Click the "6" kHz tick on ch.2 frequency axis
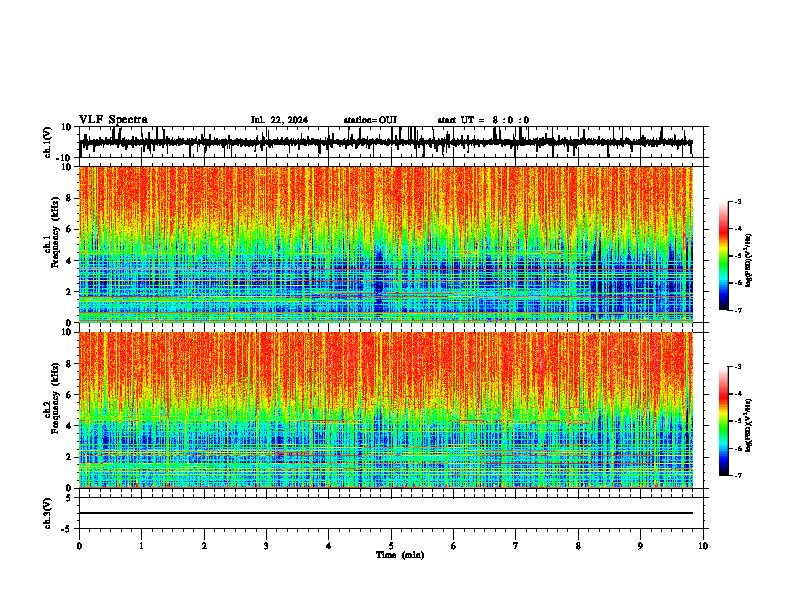 (70, 394)
